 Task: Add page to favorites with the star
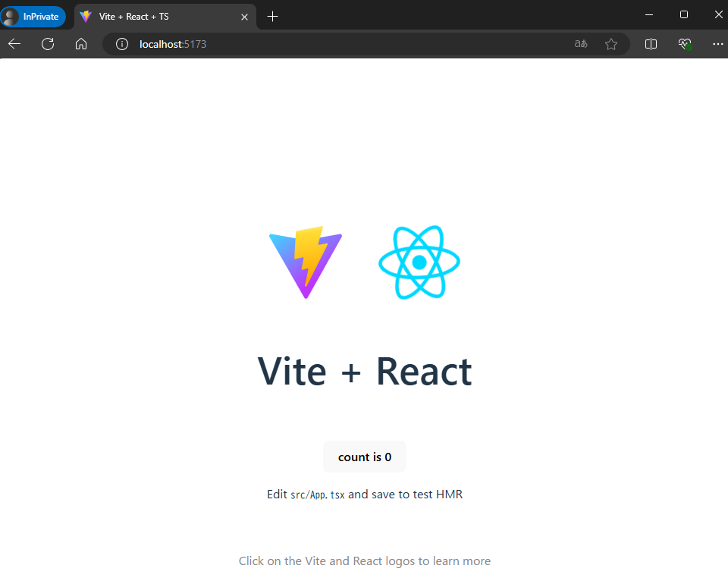click(612, 44)
